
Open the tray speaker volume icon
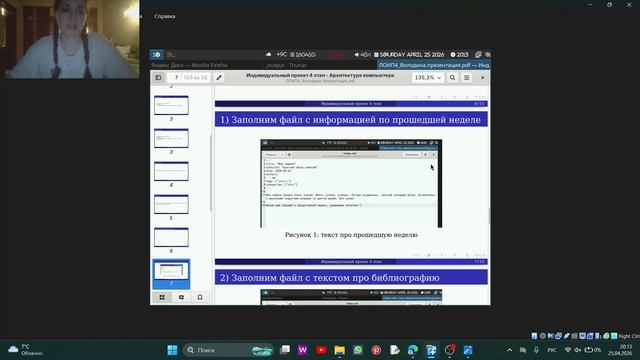578,350
